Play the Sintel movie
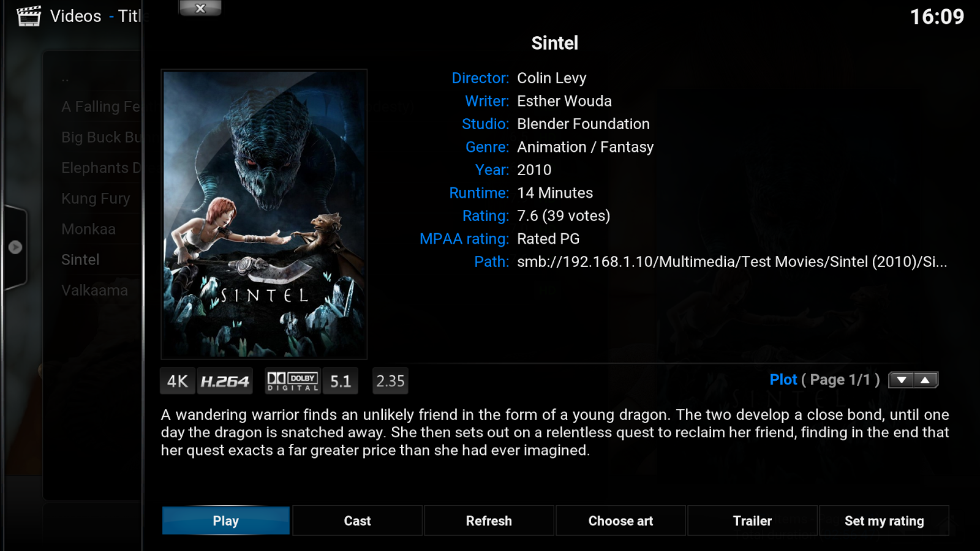 [226, 521]
